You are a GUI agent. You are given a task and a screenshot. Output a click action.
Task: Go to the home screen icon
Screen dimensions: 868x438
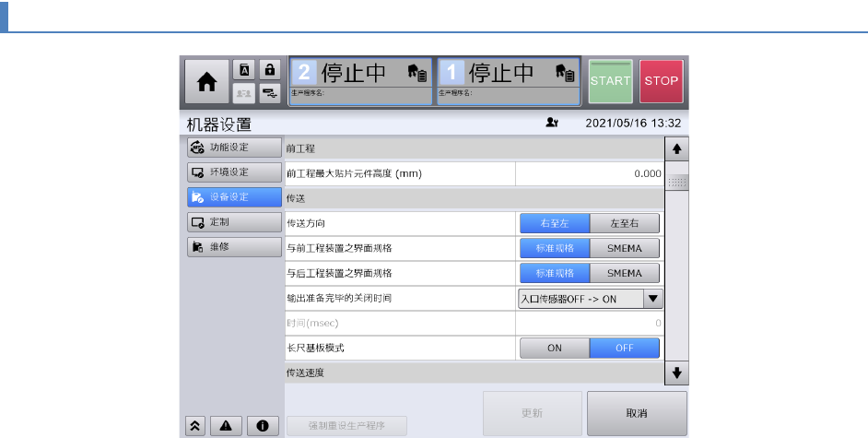[206, 82]
